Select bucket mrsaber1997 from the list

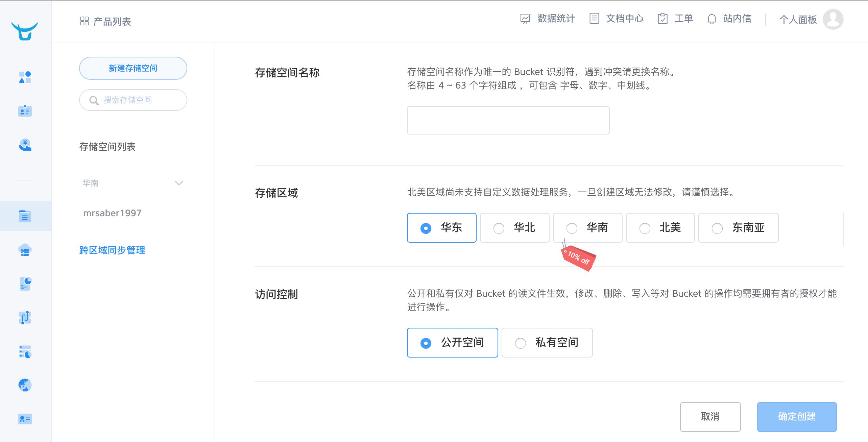pyautogui.click(x=112, y=213)
